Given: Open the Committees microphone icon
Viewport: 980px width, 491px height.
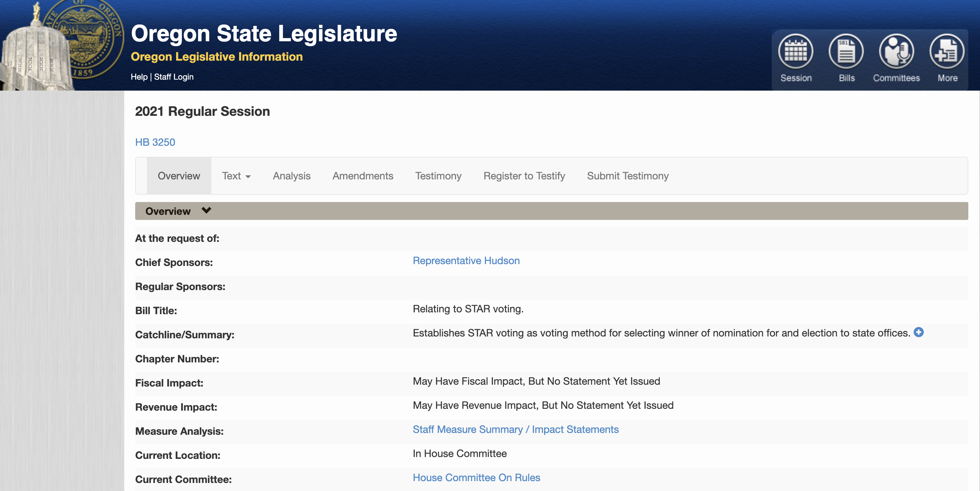Looking at the screenshot, I should pyautogui.click(x=896, y=52).
